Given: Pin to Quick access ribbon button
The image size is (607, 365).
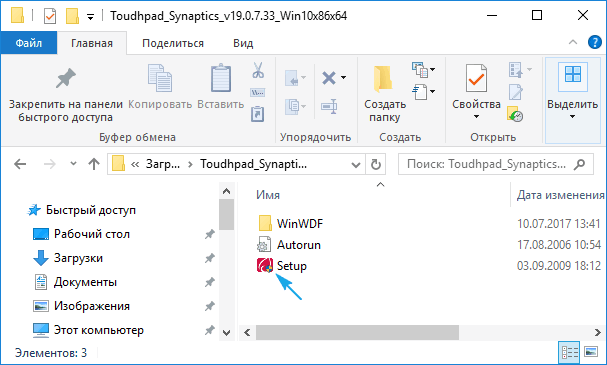Looking at the screenshot, I should (65, 94).
